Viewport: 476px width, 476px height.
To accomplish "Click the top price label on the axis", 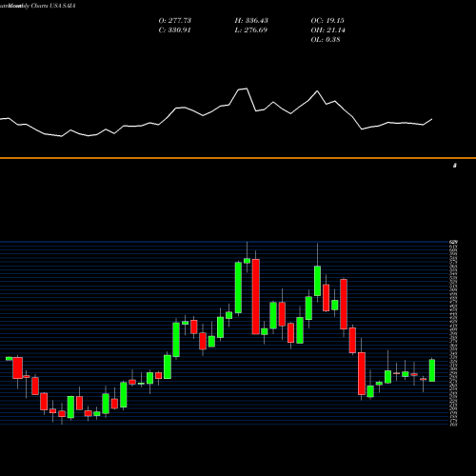I will click(453, 242).
